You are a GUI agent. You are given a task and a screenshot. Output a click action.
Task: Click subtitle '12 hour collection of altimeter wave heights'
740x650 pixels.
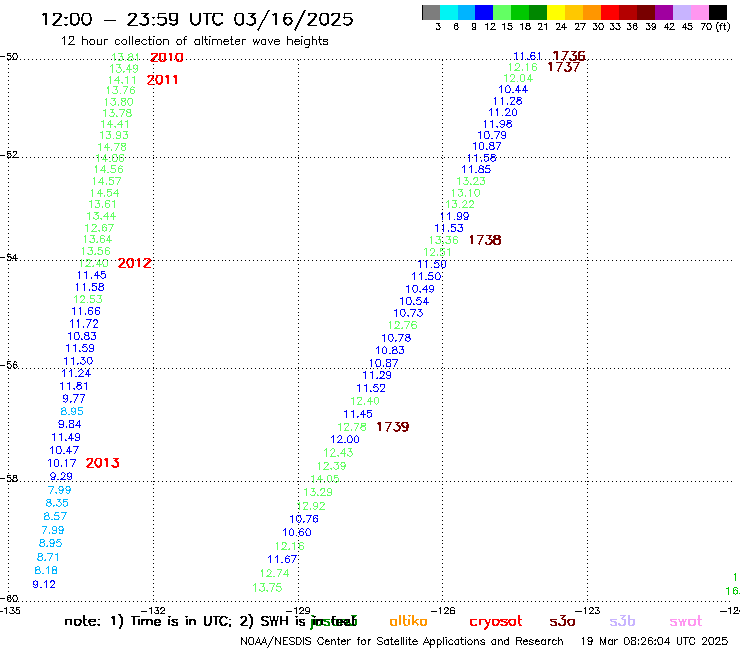click(194, 41)
